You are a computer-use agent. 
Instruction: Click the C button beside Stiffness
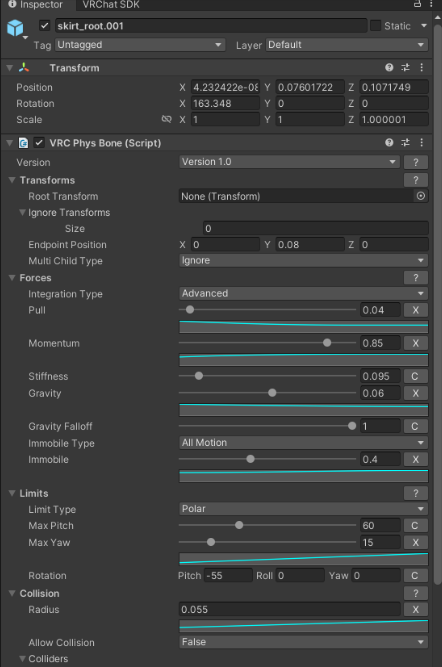(x=416, y=376)
